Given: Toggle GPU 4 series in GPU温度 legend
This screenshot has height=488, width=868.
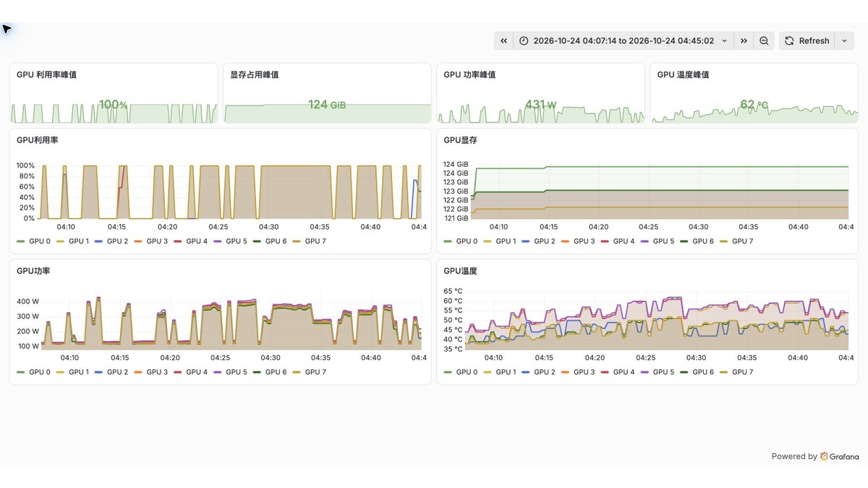Looking at the screenshot, I should point(624,372).
